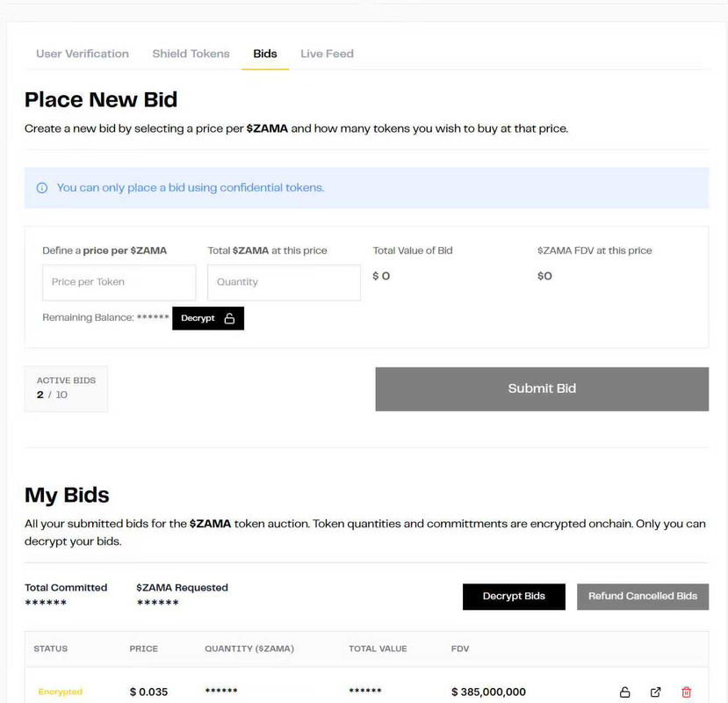Click the Price per Token input field
The height and width of the screenshot is (703, 728).
click(x=119, y=282)
